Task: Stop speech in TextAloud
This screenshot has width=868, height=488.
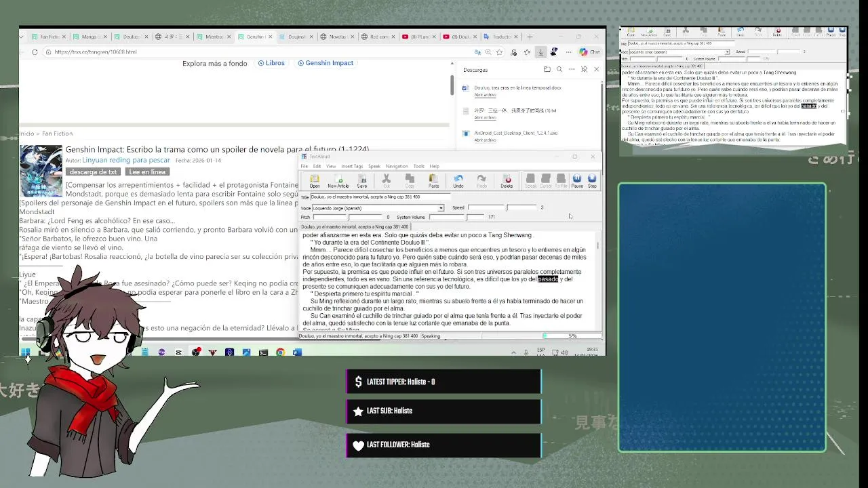Action: pyautogui.click(x=592, y=181)
